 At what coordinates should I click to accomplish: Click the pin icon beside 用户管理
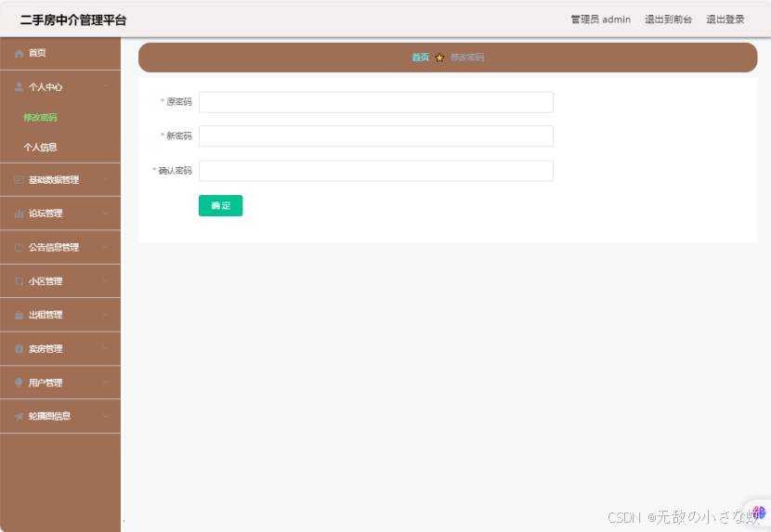coord(19,383)
